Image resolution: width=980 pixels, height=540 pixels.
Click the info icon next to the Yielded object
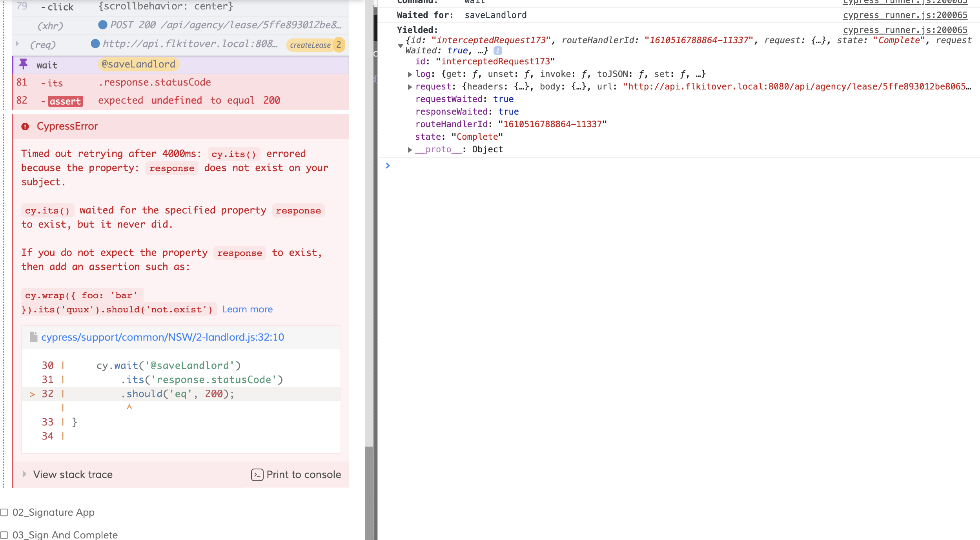coord(498,50)
